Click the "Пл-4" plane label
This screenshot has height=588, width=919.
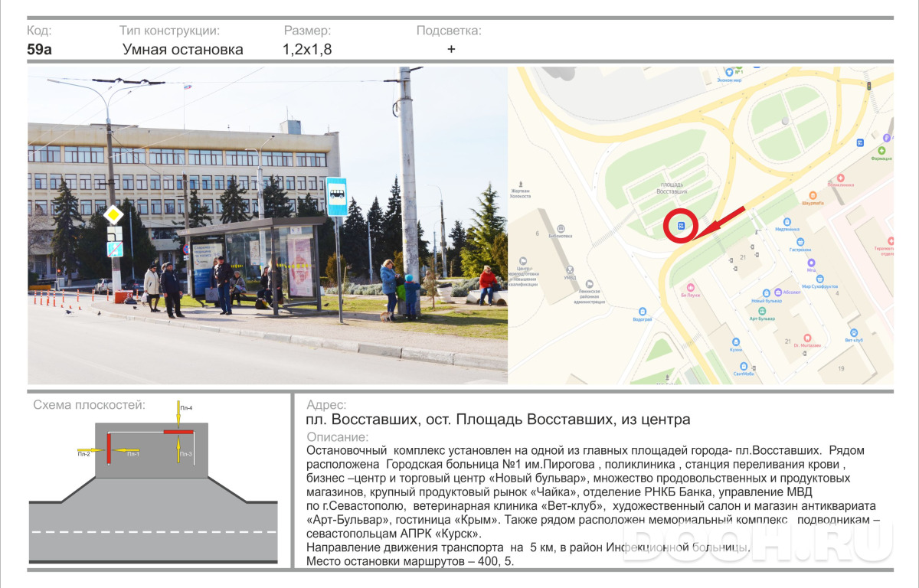point(186,408)
